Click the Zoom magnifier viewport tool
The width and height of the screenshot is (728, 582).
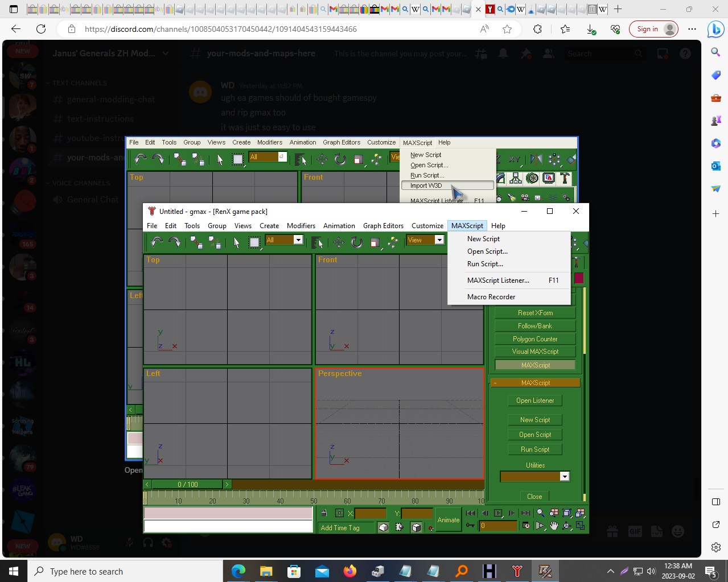[x=540, y=513]
